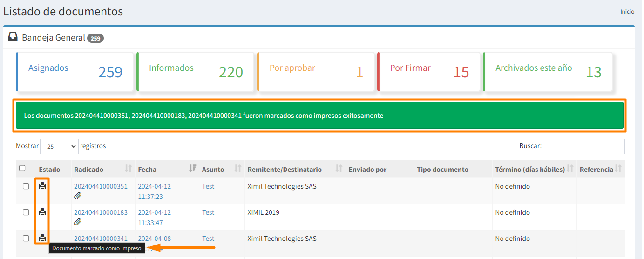Sort by Término (días hábiles) arrows
This screenshot has width=644, height=259.
pos(570,169)
